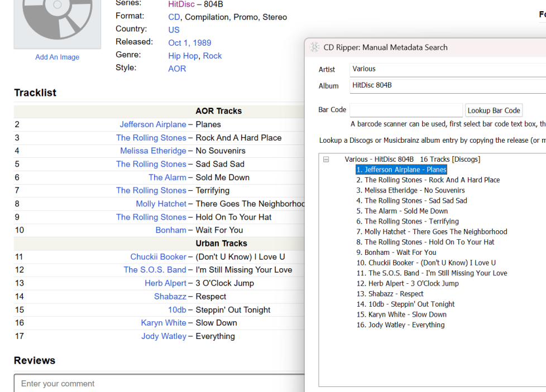Focus the Bar Code text box
546x392 pixels.
coord(406,110)
